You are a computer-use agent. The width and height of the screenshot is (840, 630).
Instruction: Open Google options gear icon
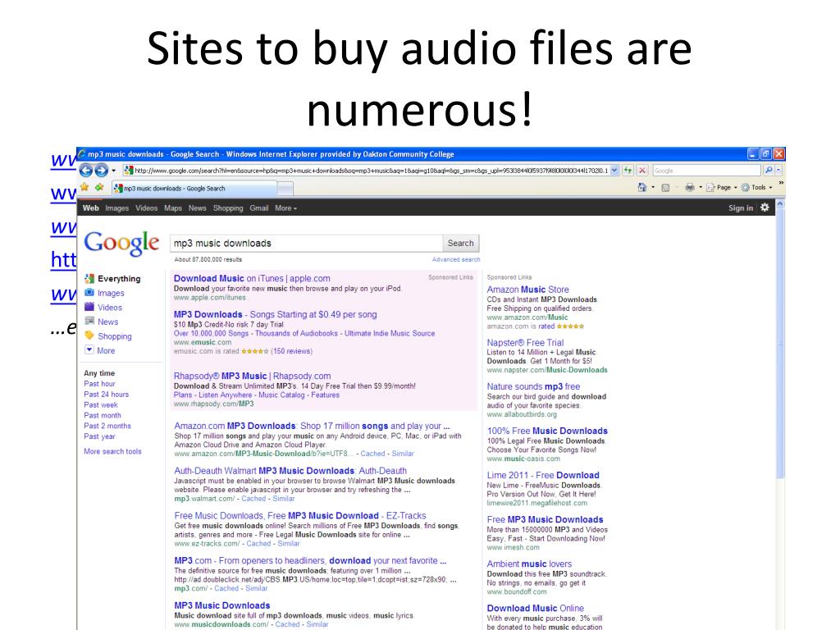(765, 208)
